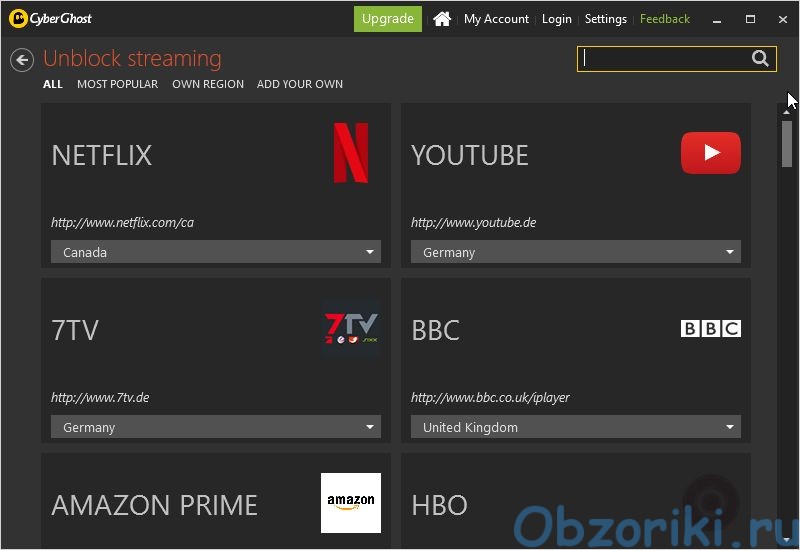Click the http://www.7tv.de URL
800x550 pixels.
tap(100, 397)
